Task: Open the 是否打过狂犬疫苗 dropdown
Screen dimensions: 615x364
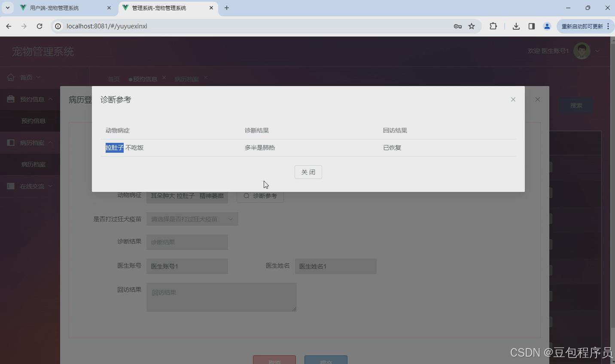Action: [192, 219]
